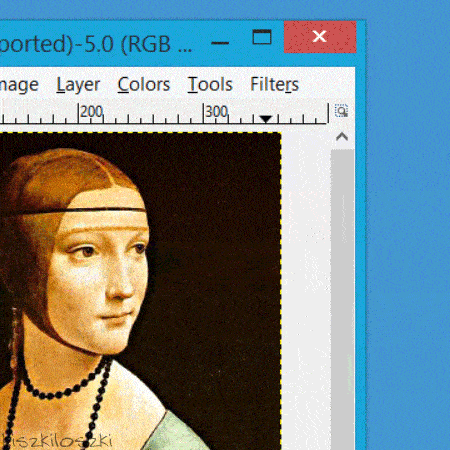Screen dimensions: 450x450
Task: Click the horizontal ruler at 200 mark
Action: [x=91, y=112]
